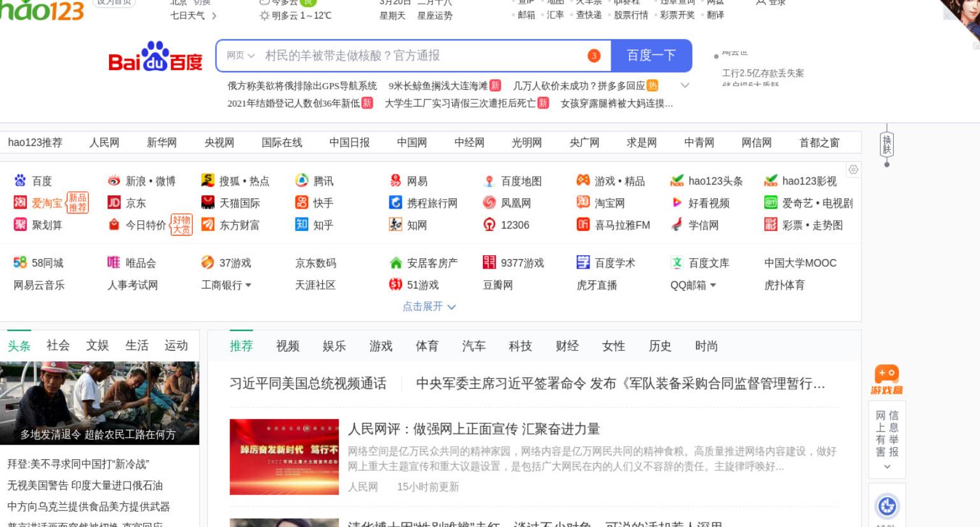
Task: Open 百度地图 map pin icon
Action: (489, 181)
